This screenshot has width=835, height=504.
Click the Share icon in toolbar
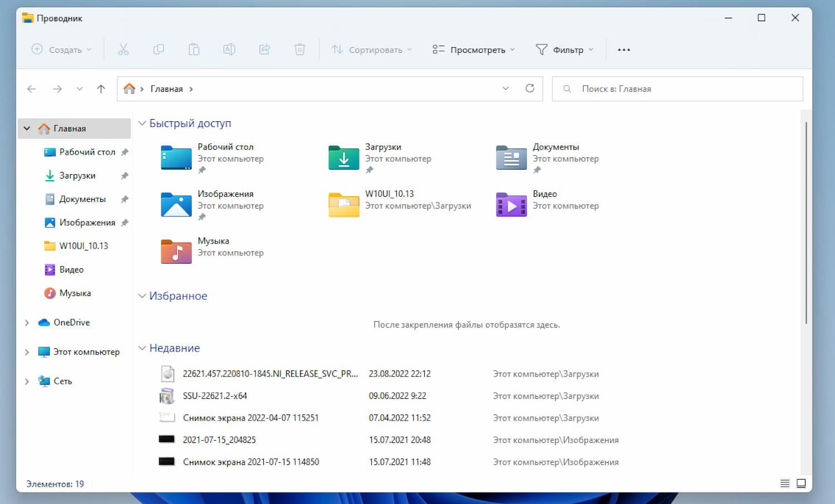264,50
